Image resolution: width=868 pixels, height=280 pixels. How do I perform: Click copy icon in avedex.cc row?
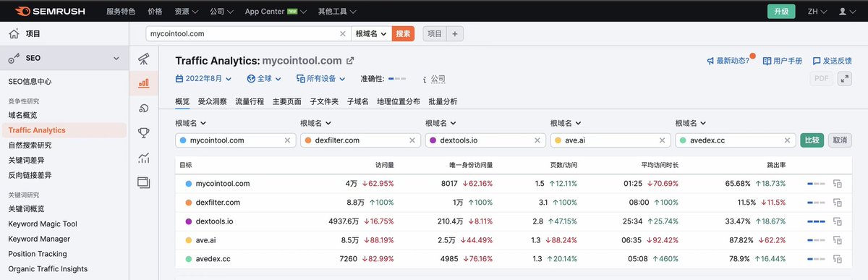tap(838, 259)
